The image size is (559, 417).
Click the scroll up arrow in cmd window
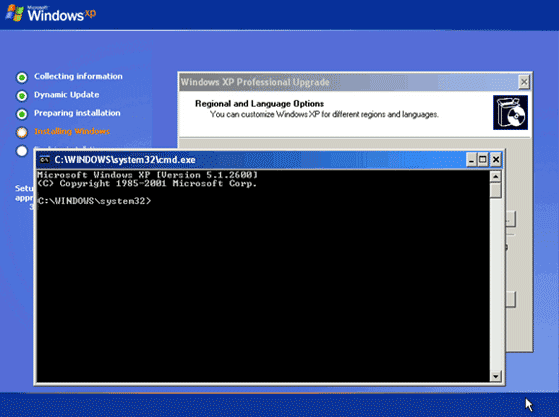coord(496,176)
